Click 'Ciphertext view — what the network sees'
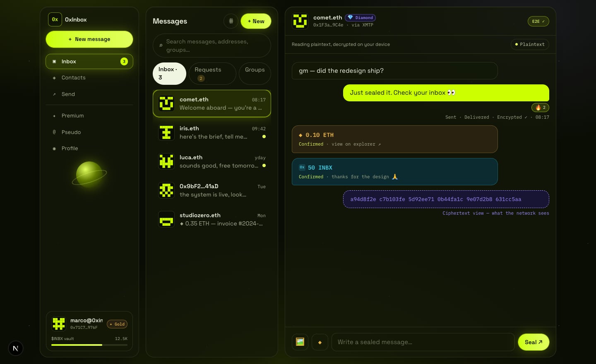596x364 pixels. tap(496, 213)
